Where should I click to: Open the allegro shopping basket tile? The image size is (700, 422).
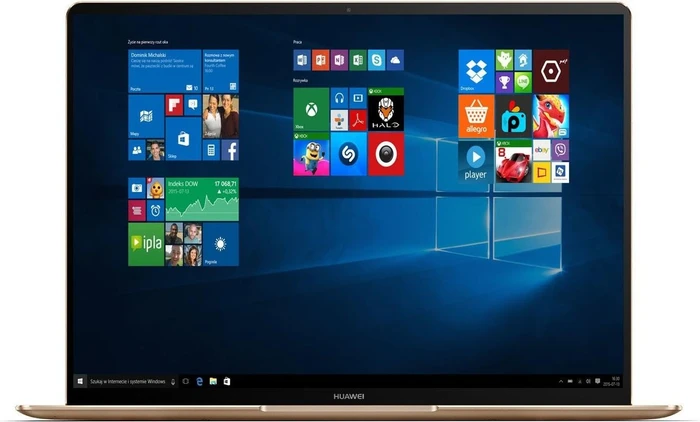(476, 116)
